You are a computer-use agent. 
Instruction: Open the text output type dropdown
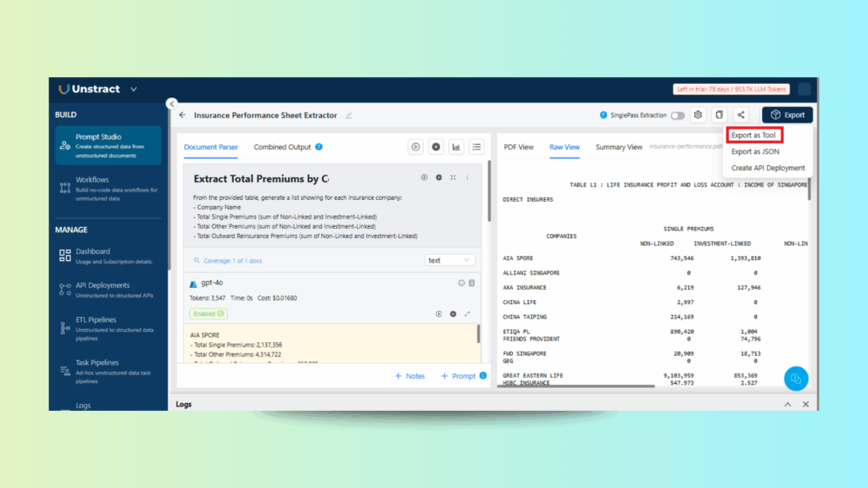tap(449, 260)
